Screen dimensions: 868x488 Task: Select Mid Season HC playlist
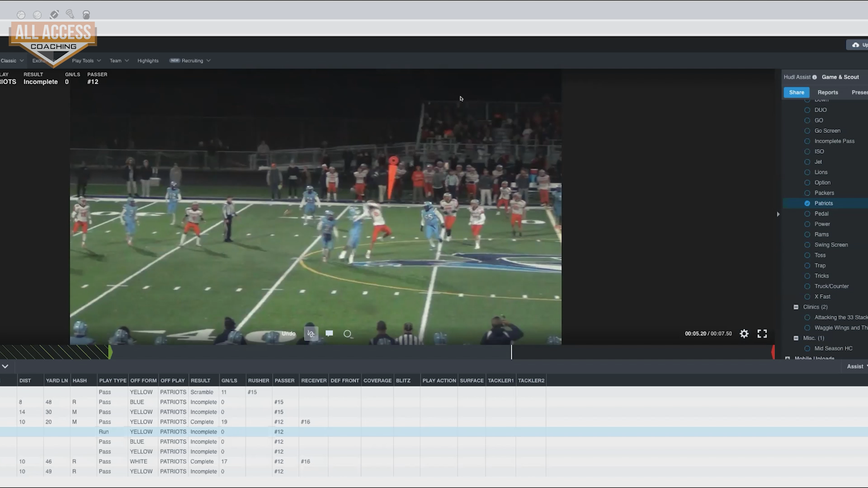(x=807, y=349)
